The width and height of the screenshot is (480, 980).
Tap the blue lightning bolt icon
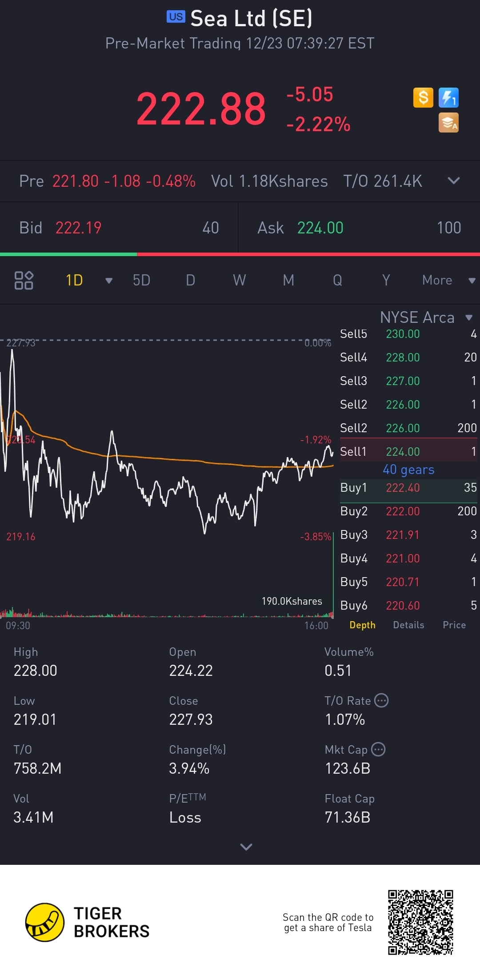pyautogui.click(x=448, y=97)
